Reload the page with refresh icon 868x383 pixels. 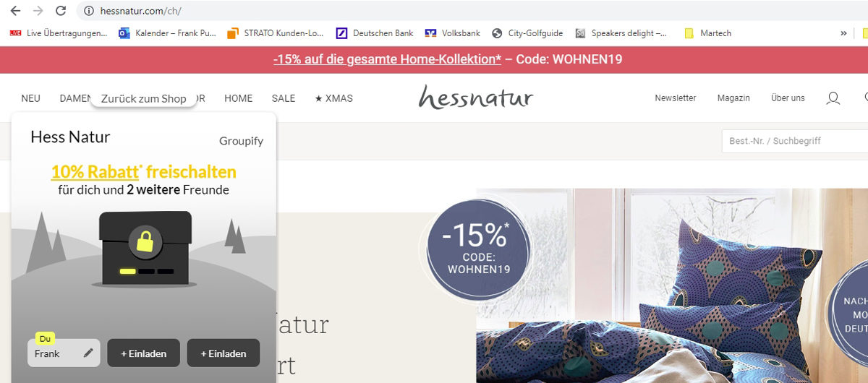(x=61, y=11)
